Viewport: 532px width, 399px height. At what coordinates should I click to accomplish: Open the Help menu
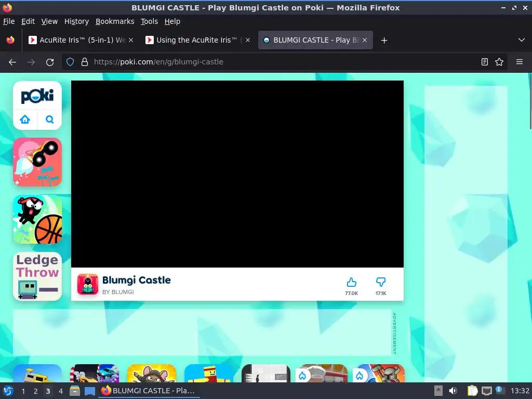172,21
